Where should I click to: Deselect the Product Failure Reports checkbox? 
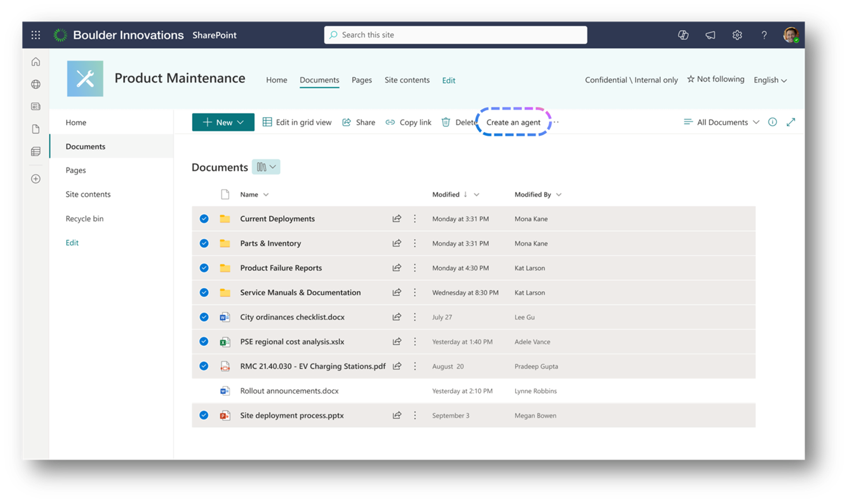point(204,268)
